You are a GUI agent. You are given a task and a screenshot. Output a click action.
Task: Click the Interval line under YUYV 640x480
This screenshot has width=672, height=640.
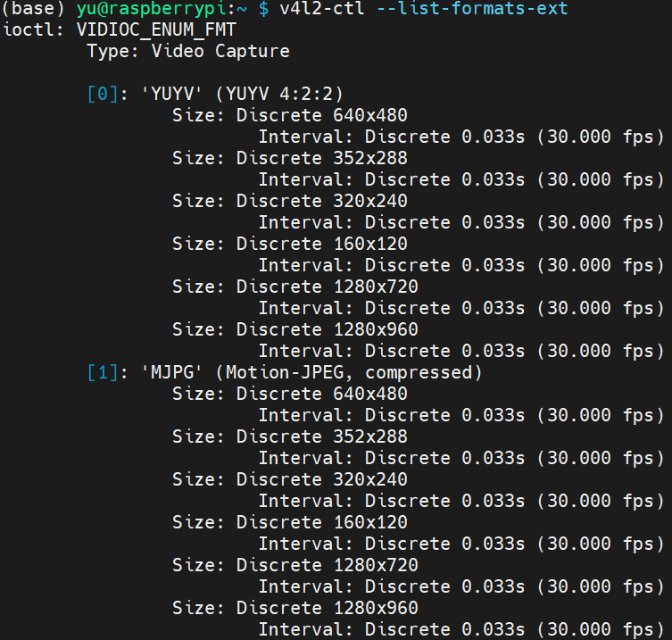pos(461,137)
